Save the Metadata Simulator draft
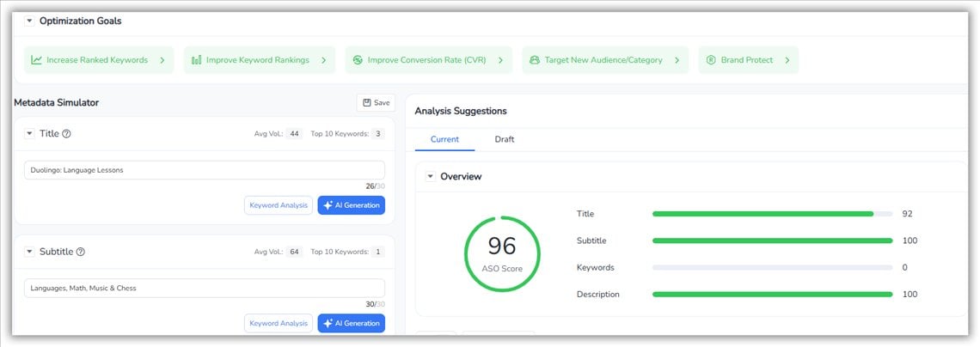 point(376,103)
